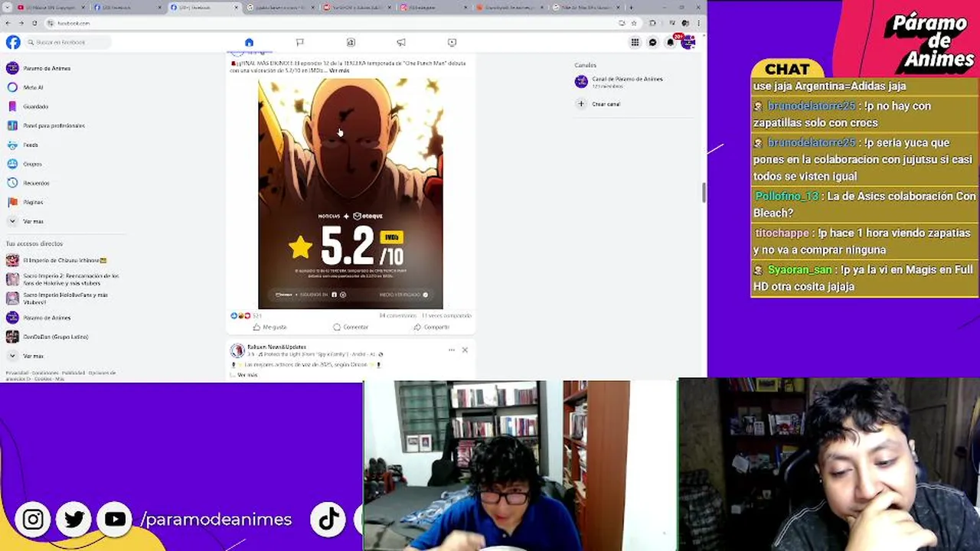Expand One Punch Man post text 'Ver más'
The width and height of the screenshot is (980, 551).
(x=339, y=70)
